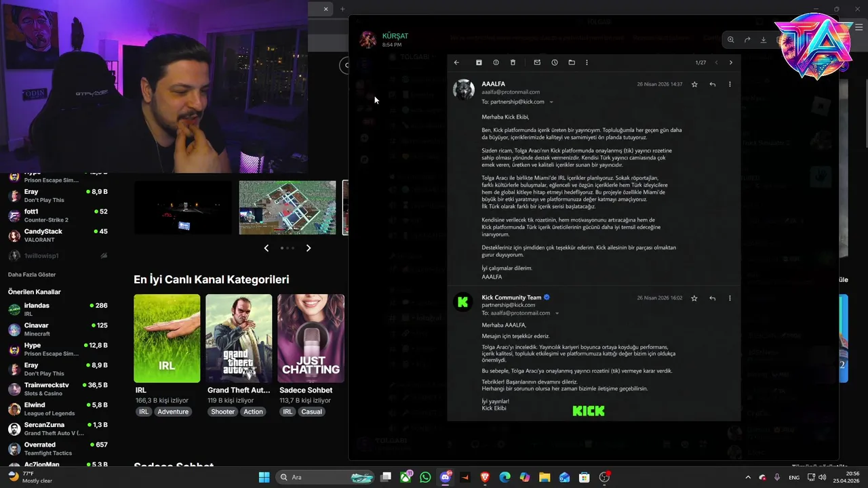The image size is (868, 488).
Task: Open the top-down game stream thumbnail
Action: 288,207
